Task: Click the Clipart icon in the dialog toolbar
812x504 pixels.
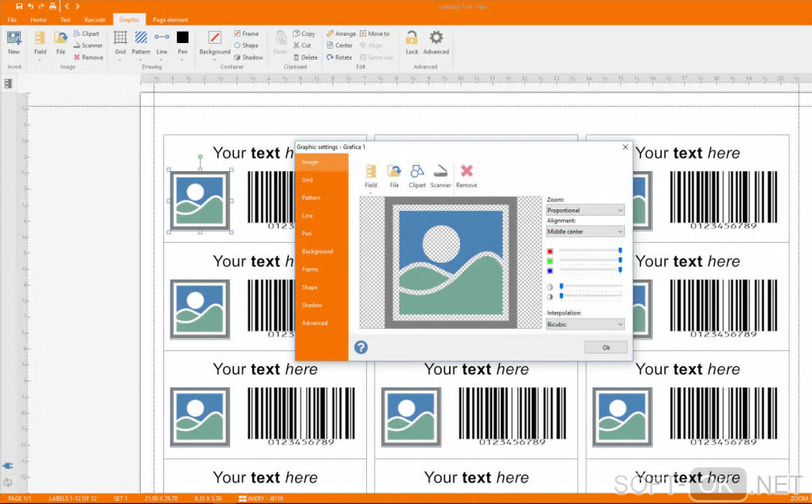Action: 417,171
